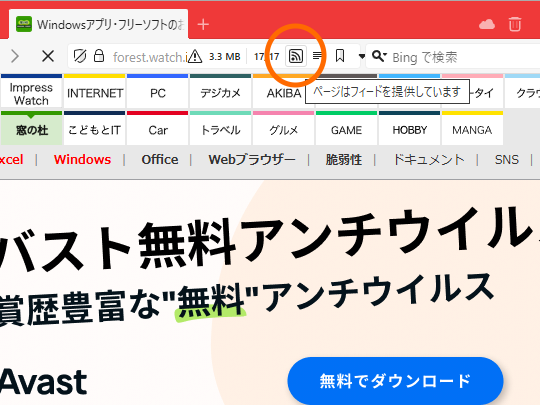Open the 脆弱性 category link
This screenshot has height=405, width=540.
(x=344, y=159)
